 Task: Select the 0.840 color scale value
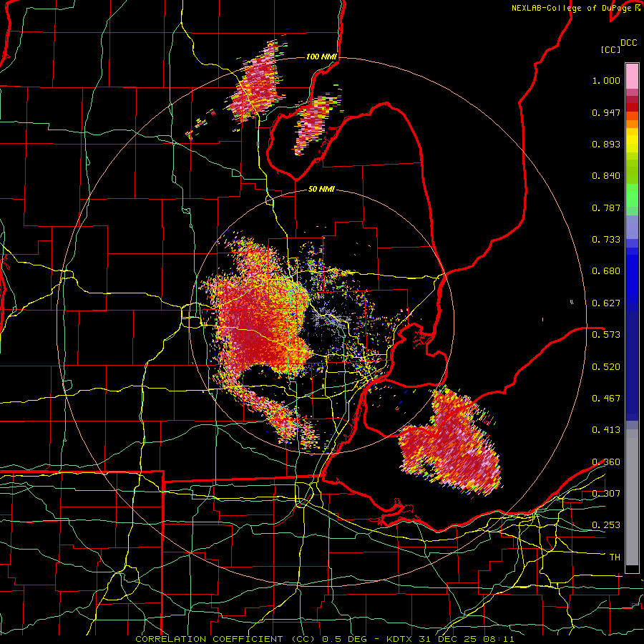[x=606, y=176]
